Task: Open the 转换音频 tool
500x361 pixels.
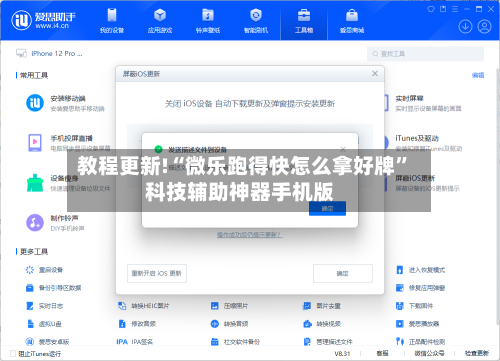Action: point(229,324)
